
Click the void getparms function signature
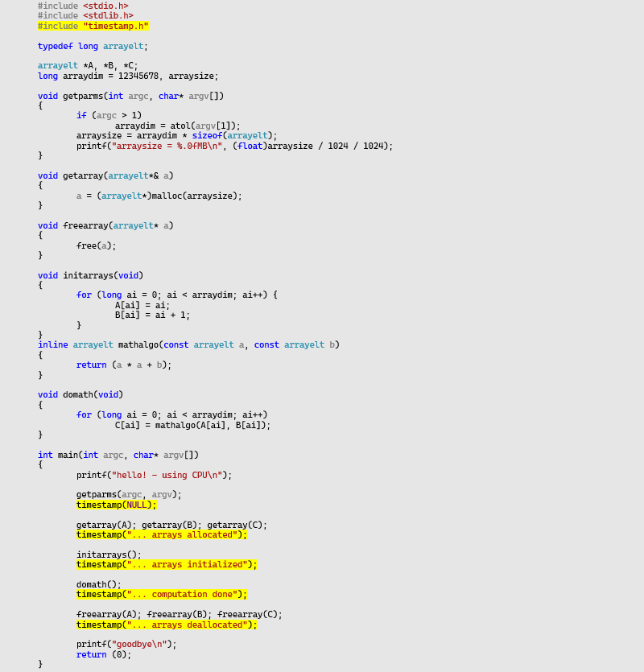pyautogui.click(x=130, y=96)
